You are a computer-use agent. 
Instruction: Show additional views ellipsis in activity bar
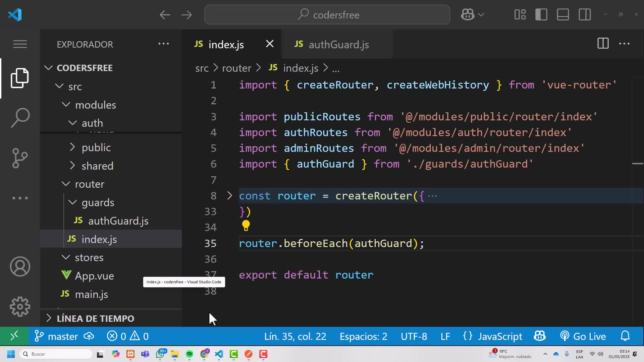20,198
